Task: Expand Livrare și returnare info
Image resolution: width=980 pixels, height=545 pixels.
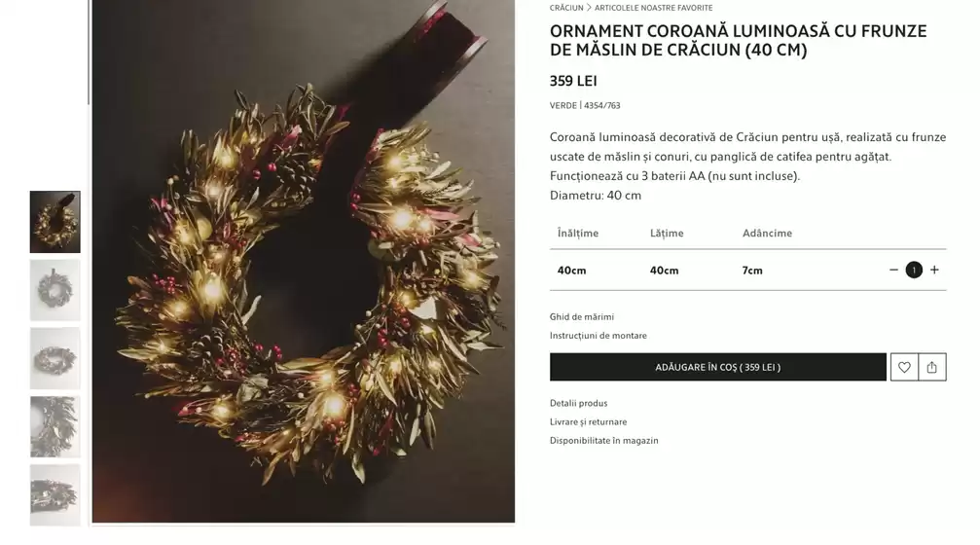Action: 588,421
